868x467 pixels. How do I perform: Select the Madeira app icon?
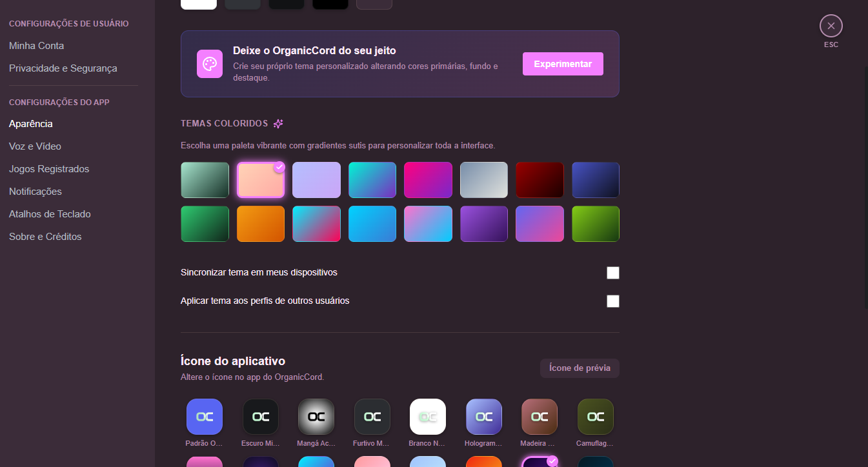[x=540, y=417]
